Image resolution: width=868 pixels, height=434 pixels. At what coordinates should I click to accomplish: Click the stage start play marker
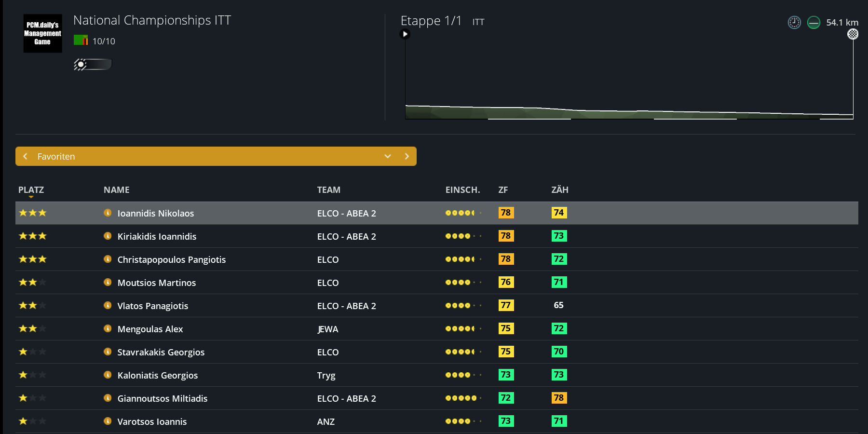pyautogui.click(x=405, y=34)
